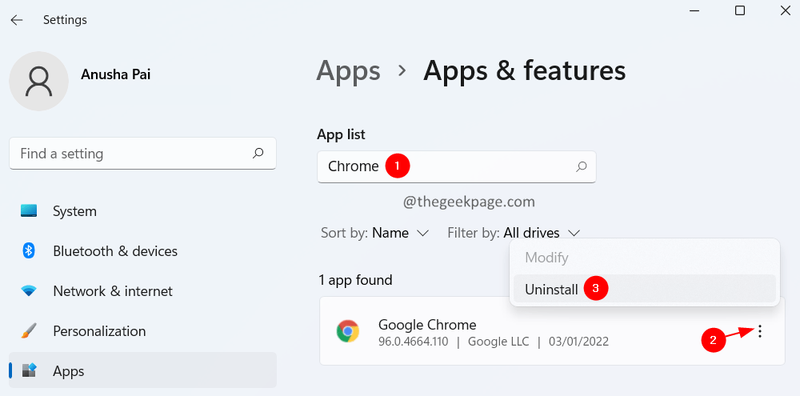Click the version text 96.0.4664.110

pos(413,341)
